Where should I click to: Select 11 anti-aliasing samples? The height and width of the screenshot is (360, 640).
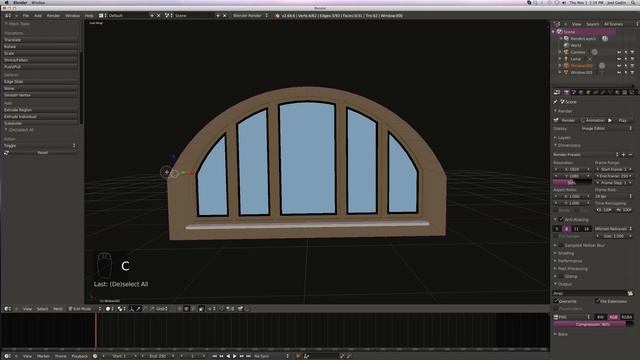pos(576,229)
